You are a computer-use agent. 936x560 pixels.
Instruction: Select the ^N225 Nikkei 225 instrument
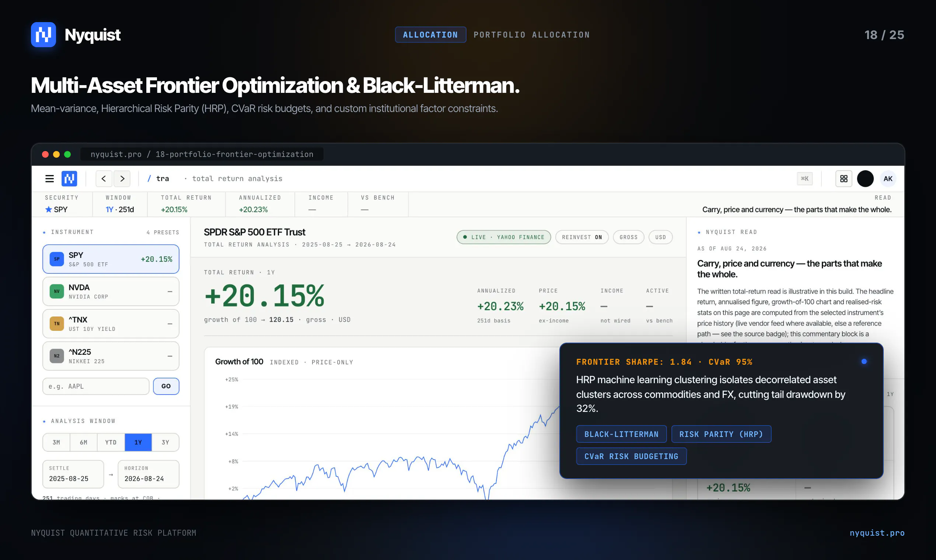coord(111,356)
